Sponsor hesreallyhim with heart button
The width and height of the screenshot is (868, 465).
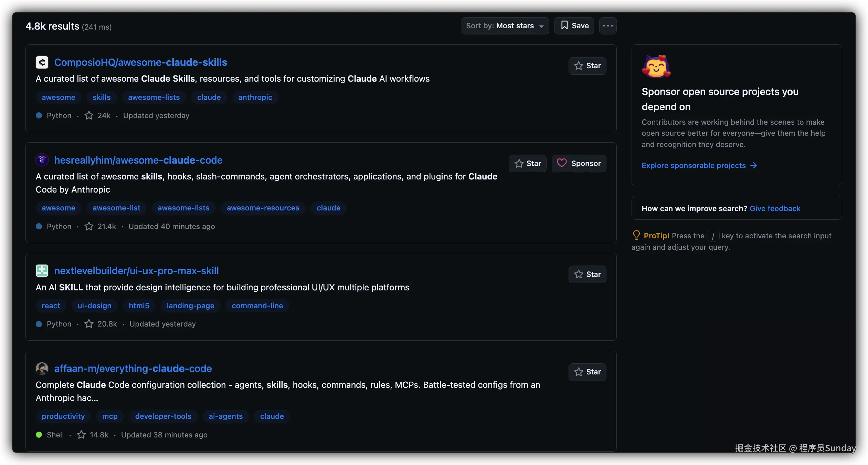[579, 164]
